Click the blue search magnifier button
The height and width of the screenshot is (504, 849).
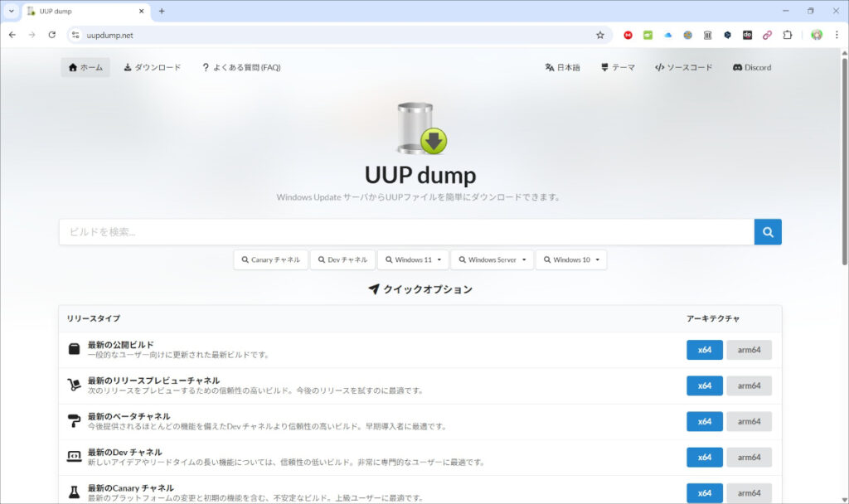point(768,232)
